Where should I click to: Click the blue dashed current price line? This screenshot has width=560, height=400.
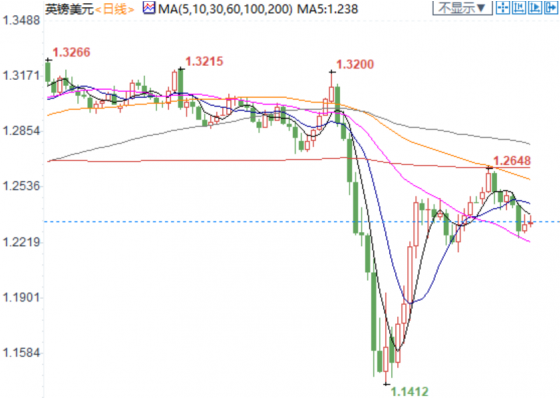302,222
